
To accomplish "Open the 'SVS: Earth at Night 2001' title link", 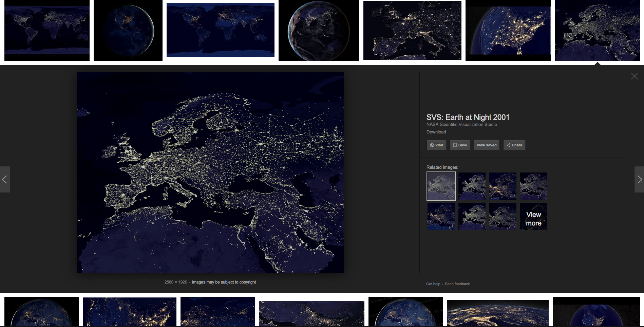I will tap(468, 117).
